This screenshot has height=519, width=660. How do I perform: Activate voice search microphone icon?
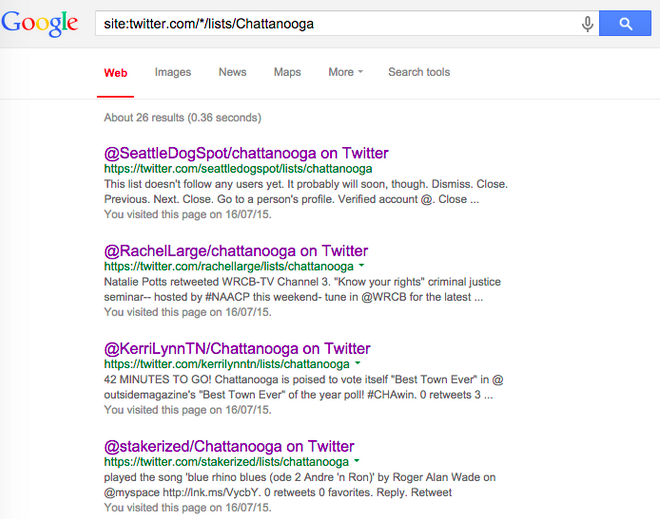587,23
